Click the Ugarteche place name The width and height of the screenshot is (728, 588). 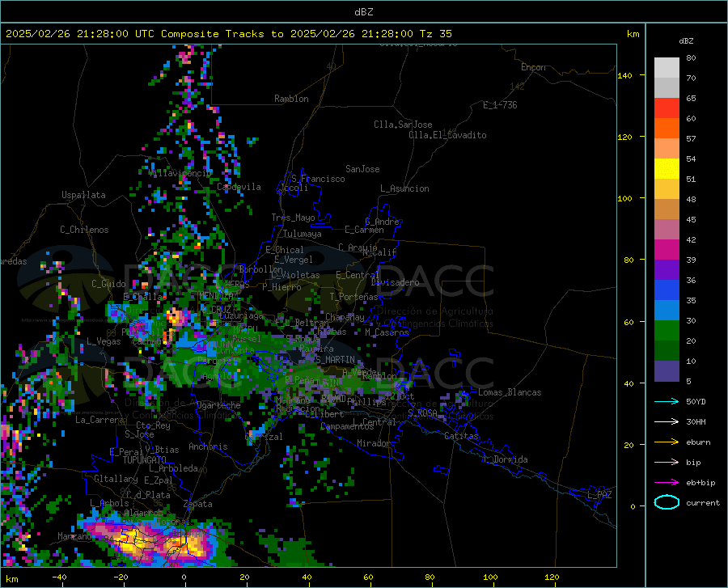218,405
